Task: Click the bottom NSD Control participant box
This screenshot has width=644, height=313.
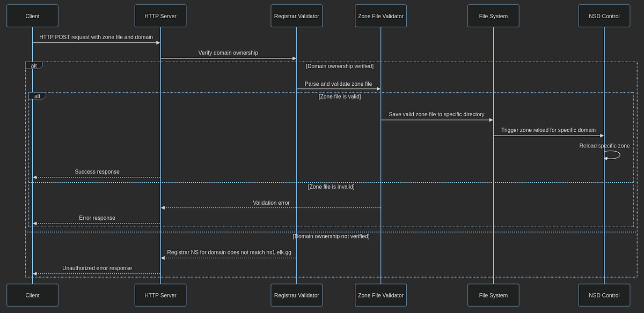Action: [x=604, y=295]
